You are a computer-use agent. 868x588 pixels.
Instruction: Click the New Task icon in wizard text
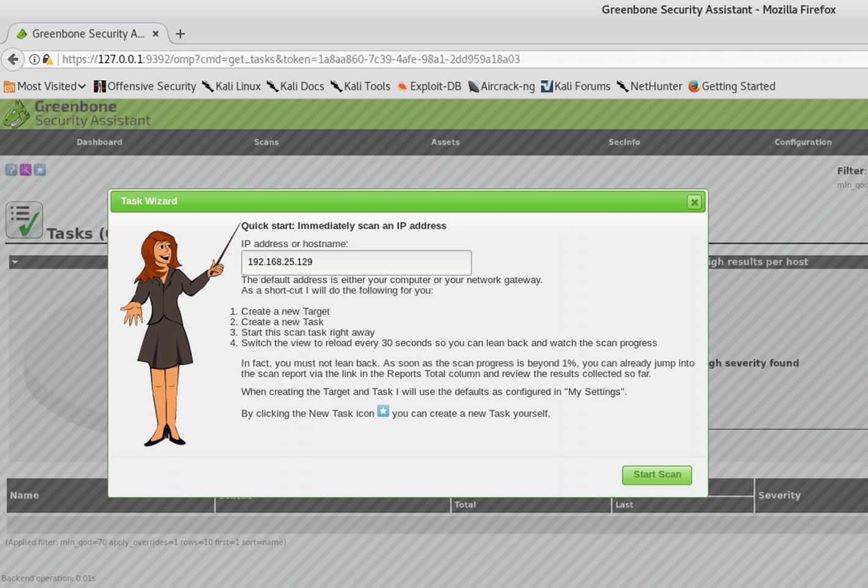pos(383,411)
